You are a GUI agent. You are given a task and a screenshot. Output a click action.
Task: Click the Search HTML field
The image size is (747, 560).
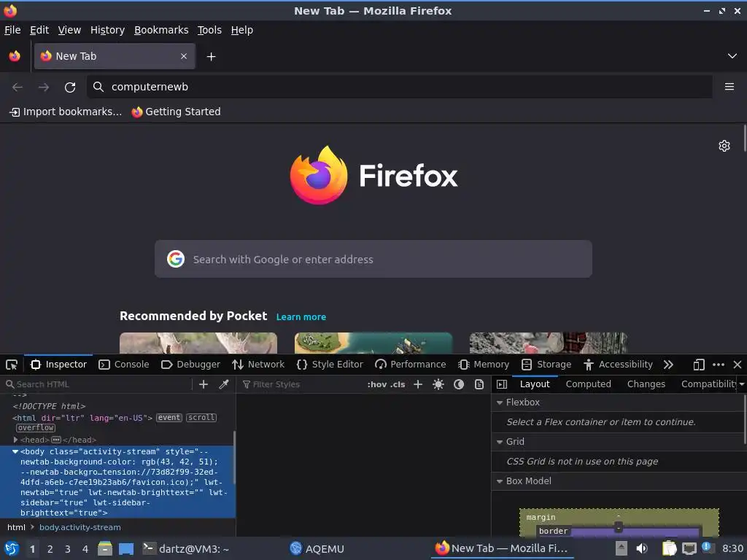coord(98,384)
